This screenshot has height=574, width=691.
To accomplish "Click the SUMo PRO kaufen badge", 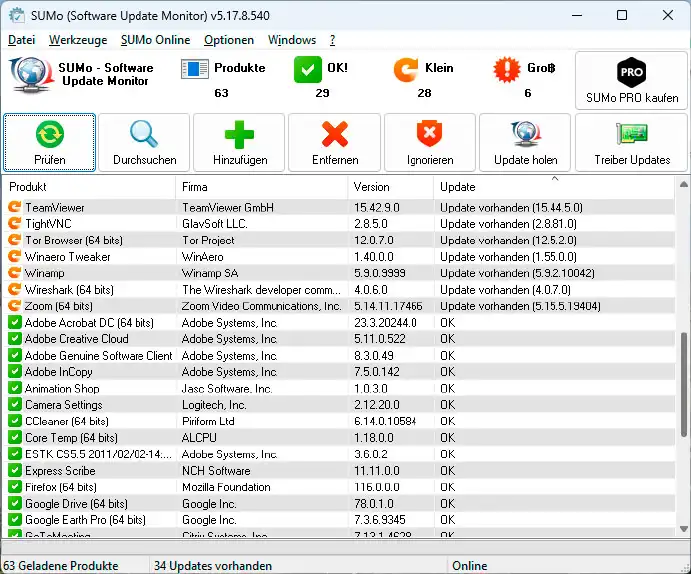I will [x=631, y=73].
